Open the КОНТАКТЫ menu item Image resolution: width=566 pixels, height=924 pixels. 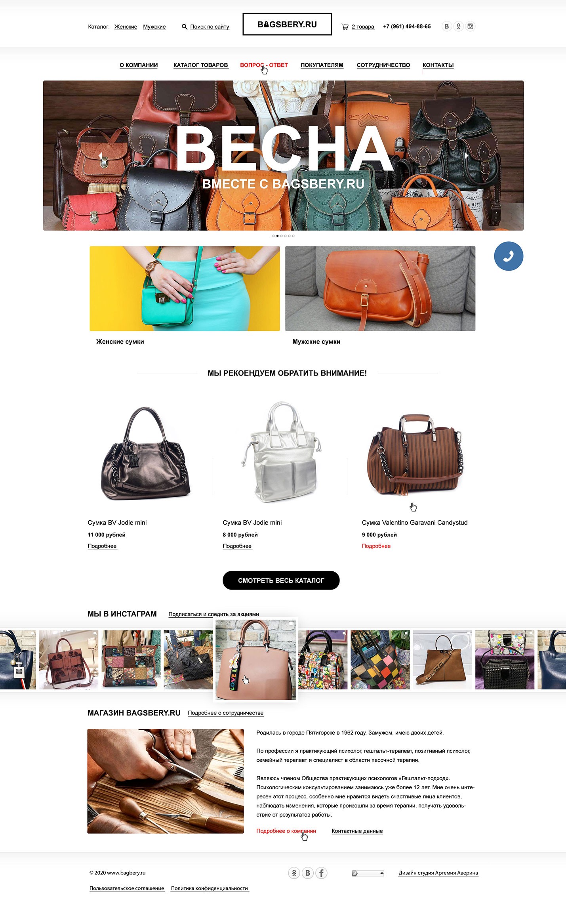pos(438,65)
